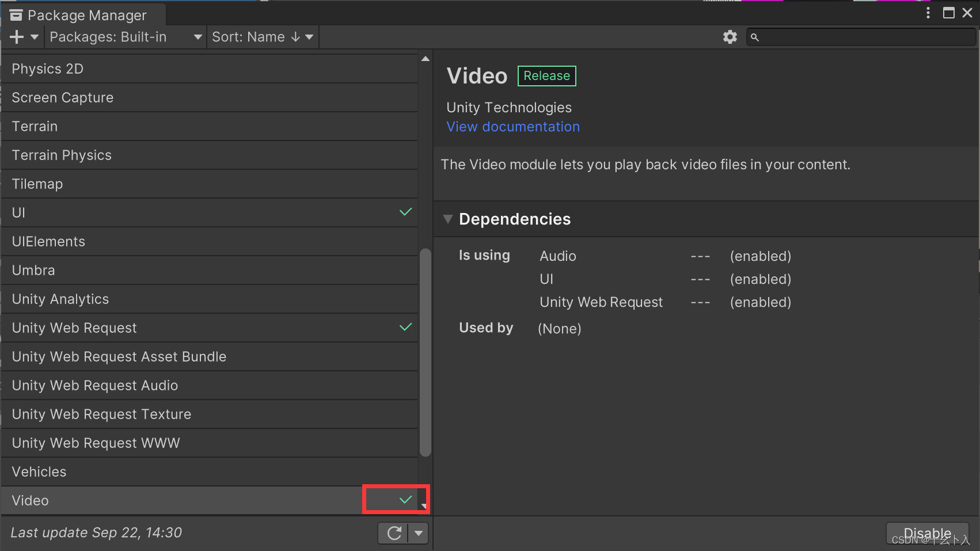Click the Unity Web Request enabled checkmark
This screenshot has width=980, height=551.
click(x=406, y=327)
